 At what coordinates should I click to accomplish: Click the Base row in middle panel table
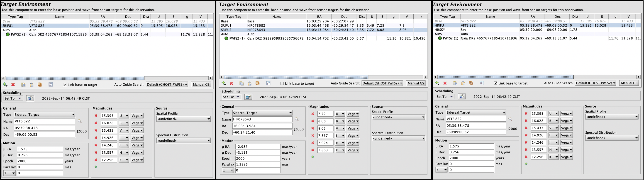tap(323, 21)
